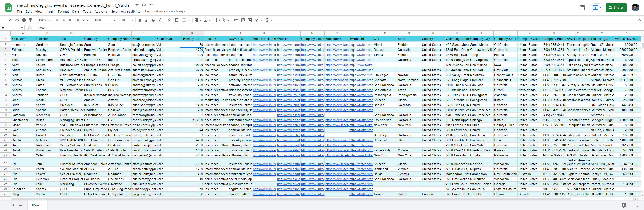Show all sheets list

click(21, 205)
